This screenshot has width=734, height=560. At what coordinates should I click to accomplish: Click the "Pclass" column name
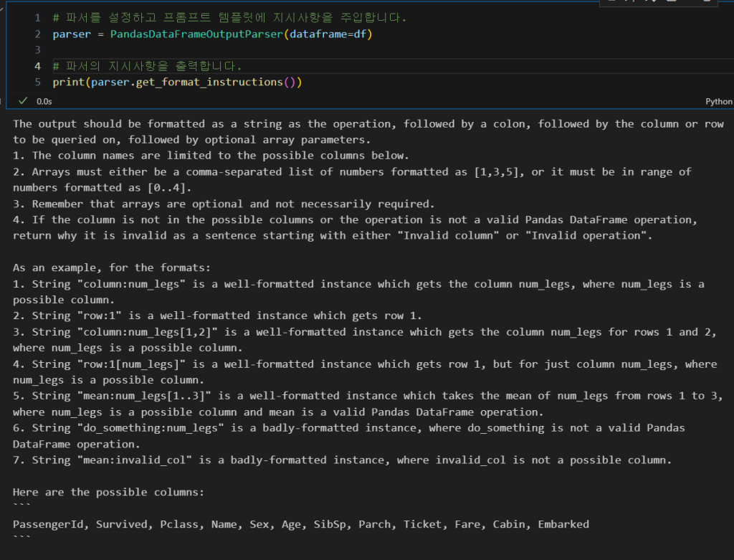click(179, 524)
